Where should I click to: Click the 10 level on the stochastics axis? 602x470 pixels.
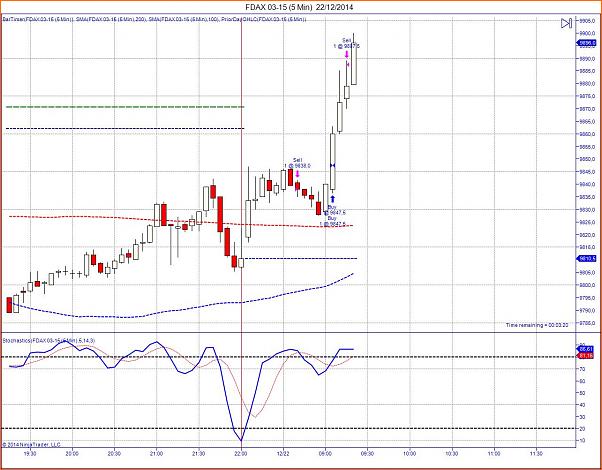tap(582, 440)
